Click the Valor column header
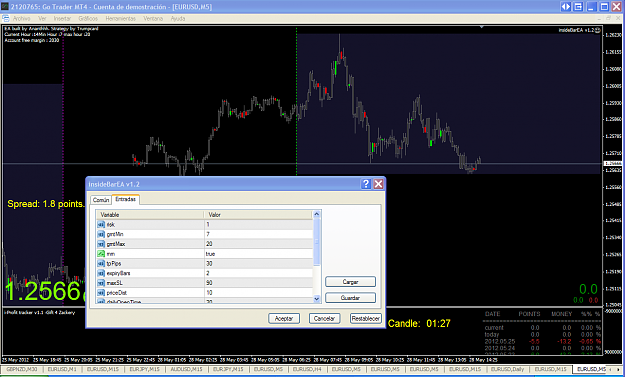Screen dimensions: 625x377 click(258, 215)
